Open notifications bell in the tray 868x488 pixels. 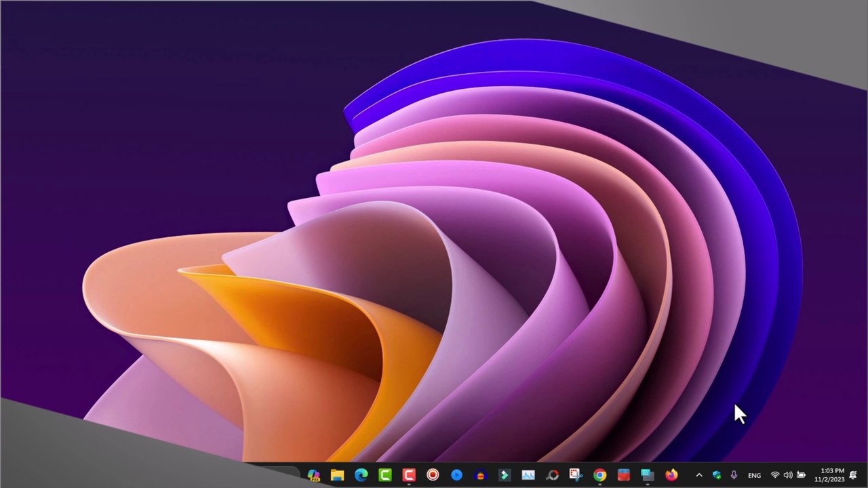(x=853, y=475)
